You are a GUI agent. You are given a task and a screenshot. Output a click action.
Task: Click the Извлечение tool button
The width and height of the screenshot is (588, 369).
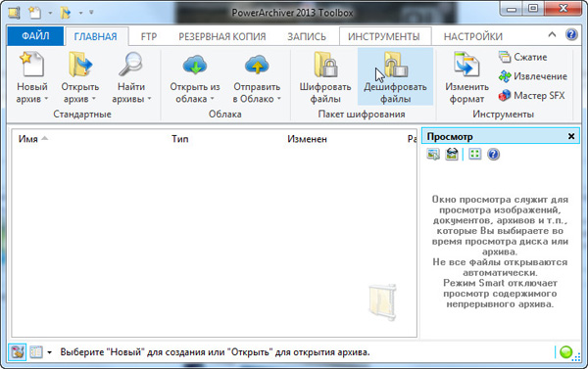[x=532, y=76]
